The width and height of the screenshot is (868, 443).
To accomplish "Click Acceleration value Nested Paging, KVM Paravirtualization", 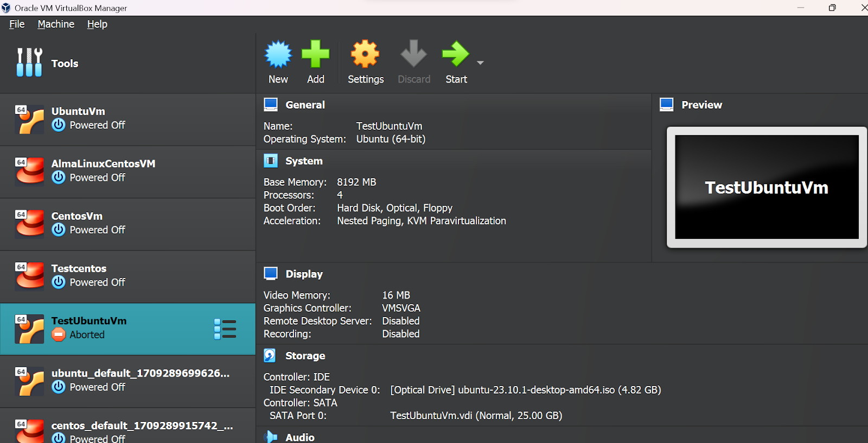I will (422, 221).
